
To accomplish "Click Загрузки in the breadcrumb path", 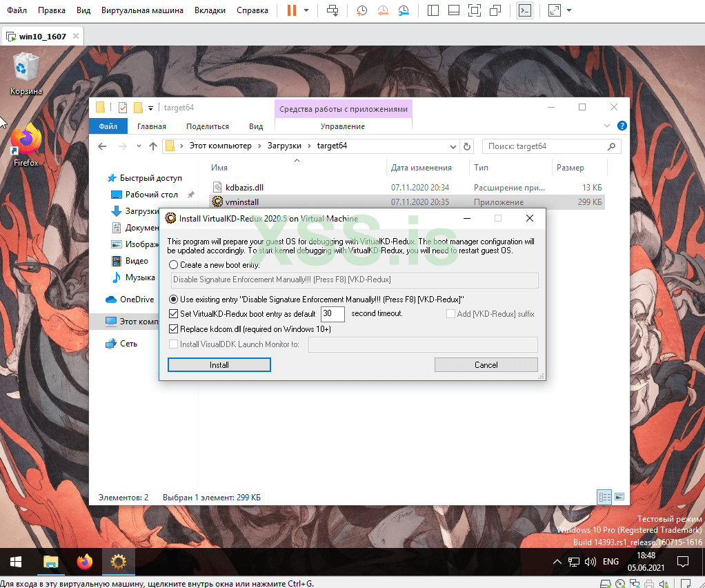I will click(284, 146).
